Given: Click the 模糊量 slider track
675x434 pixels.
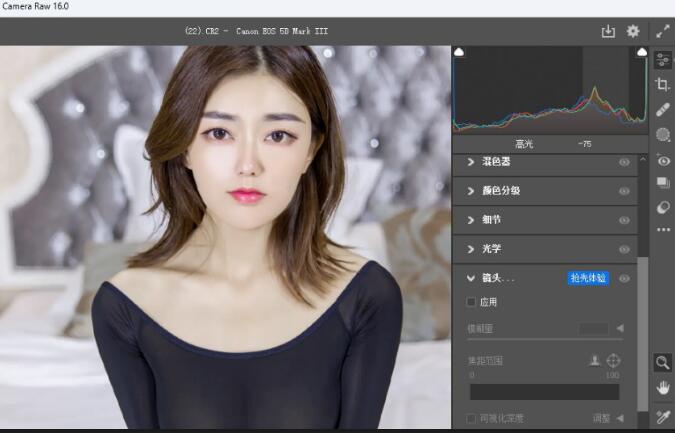Looking at the screenshot, I should pyautogui.click(x=545, y=340).
